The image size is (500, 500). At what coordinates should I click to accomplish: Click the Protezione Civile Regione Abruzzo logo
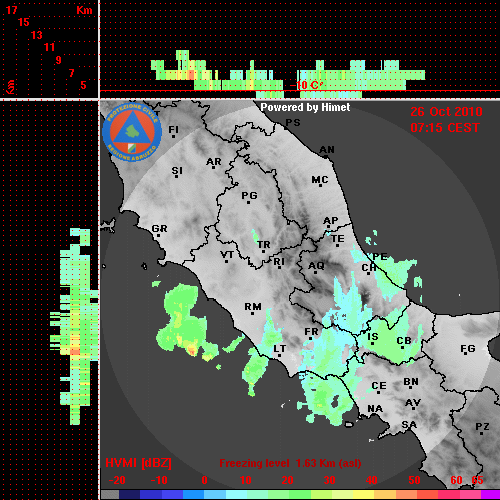pos(132,132)
